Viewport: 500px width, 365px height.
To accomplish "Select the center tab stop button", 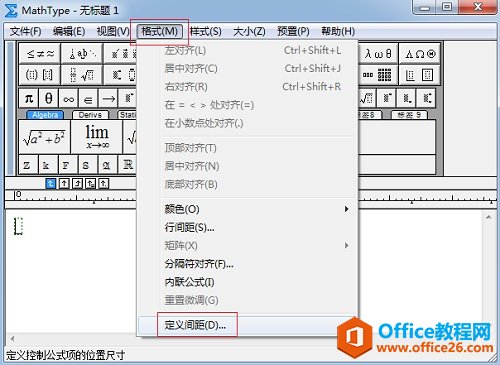I will point(64,183).
